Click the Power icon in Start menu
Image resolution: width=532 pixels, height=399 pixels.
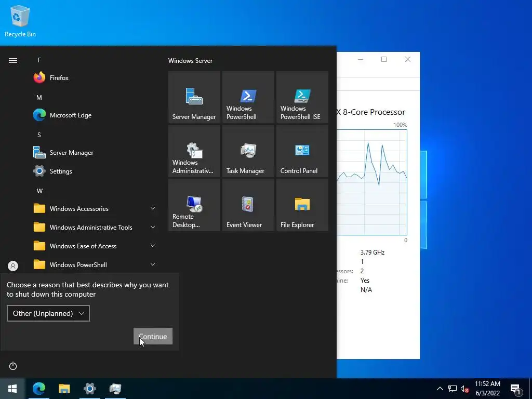(x=13, y=366)
